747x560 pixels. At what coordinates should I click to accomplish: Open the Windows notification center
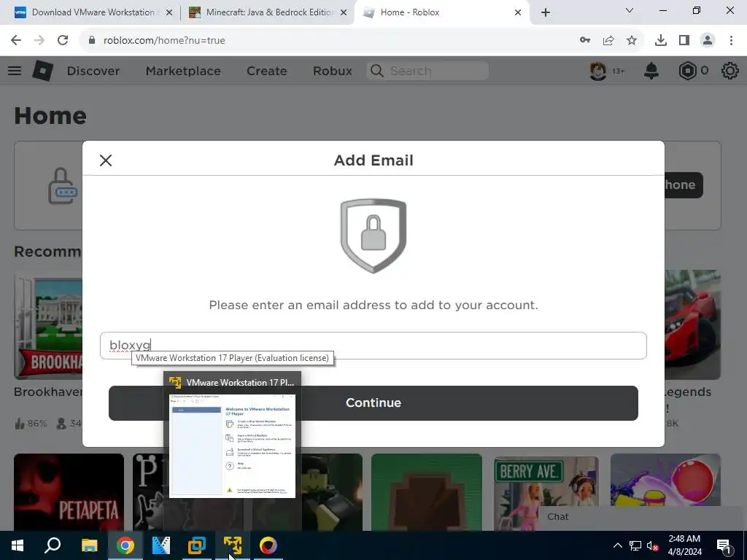click(x=724, y=545)
